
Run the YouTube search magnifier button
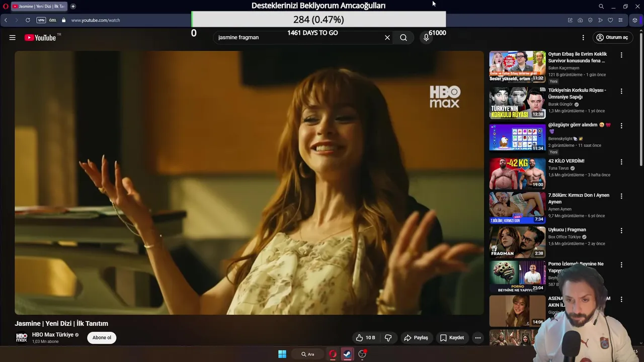[x=404, y=38]
